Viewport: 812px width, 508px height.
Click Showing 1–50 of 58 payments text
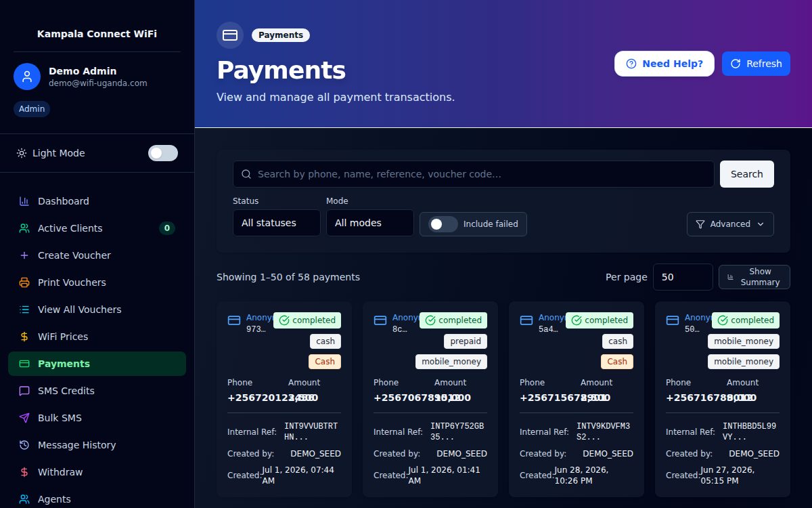[288, 277]
